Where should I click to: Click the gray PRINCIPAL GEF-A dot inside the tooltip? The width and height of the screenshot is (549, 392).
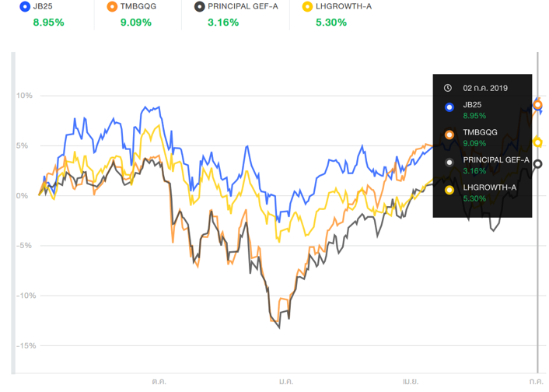[x=449, y=161]
